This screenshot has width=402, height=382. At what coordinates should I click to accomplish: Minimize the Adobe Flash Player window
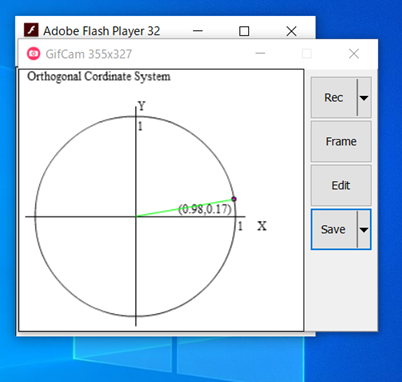[198, 31]
